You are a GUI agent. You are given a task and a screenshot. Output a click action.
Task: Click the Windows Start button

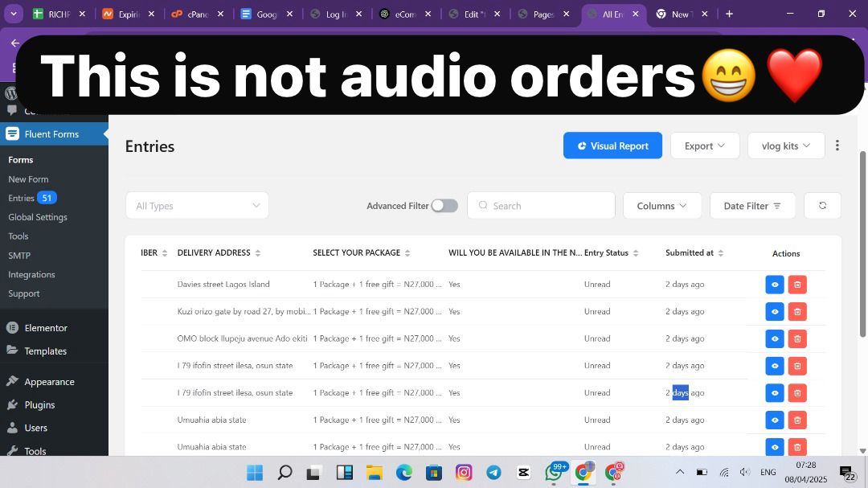255,473
